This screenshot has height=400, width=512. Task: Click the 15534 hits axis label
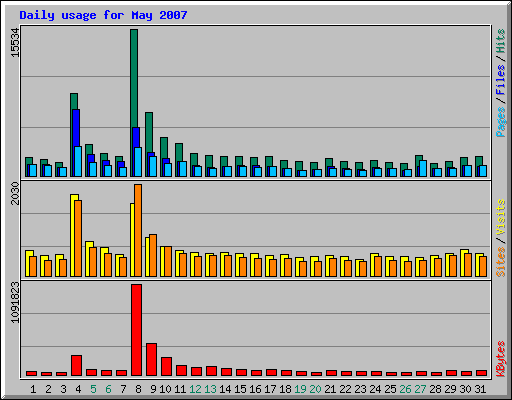(15, 43)
